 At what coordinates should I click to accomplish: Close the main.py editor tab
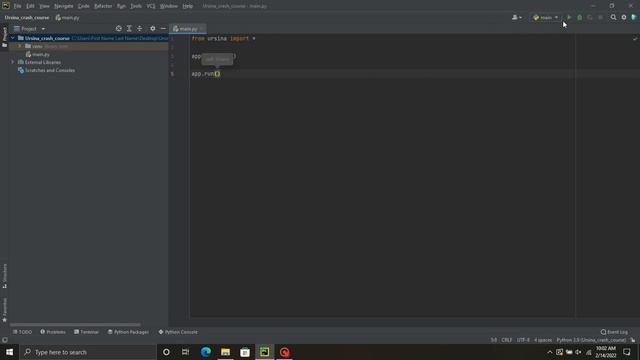[x=202, y=29]
